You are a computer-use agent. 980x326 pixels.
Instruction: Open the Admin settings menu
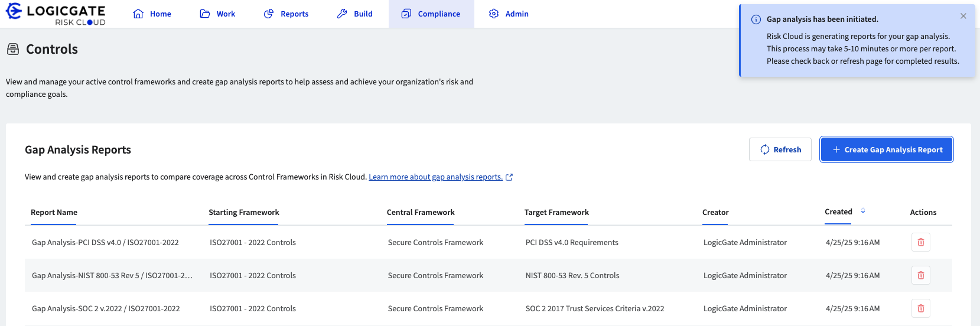(x=509, y=14)
